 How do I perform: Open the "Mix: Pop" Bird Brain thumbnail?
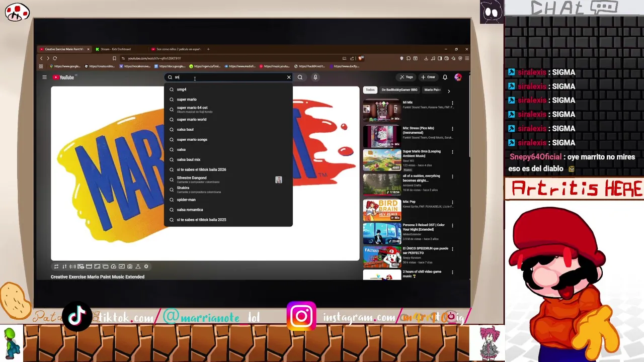click(x=382, y=210)
